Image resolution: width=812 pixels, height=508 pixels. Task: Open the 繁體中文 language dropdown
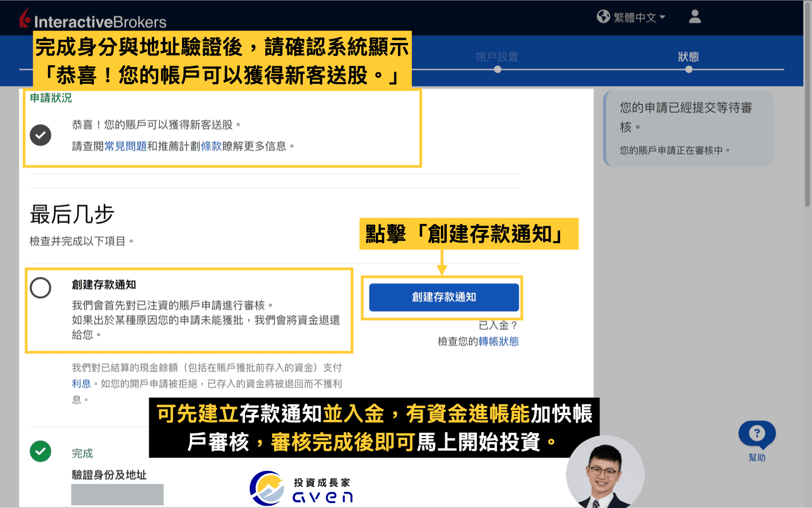[636, 17]
